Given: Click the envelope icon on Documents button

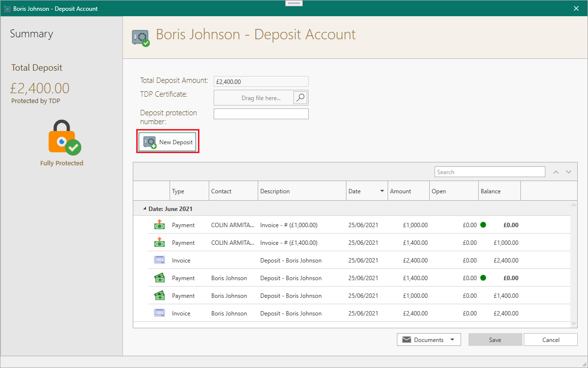Looking at the screenshot, I should (406, 340).
